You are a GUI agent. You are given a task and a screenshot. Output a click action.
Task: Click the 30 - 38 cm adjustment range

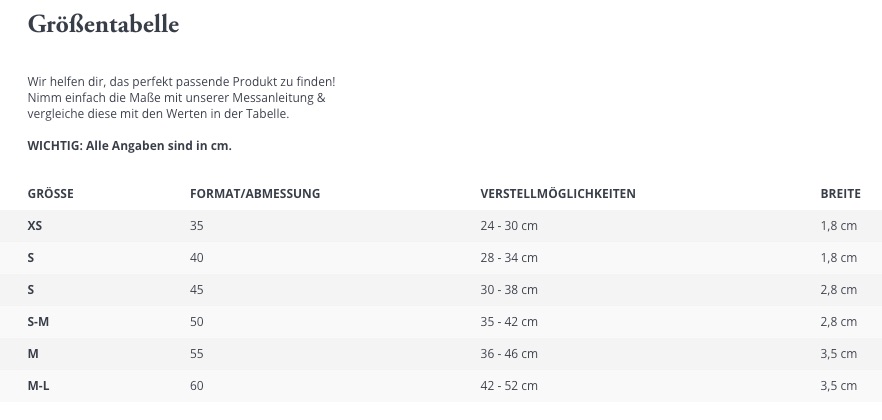[509, 290]
